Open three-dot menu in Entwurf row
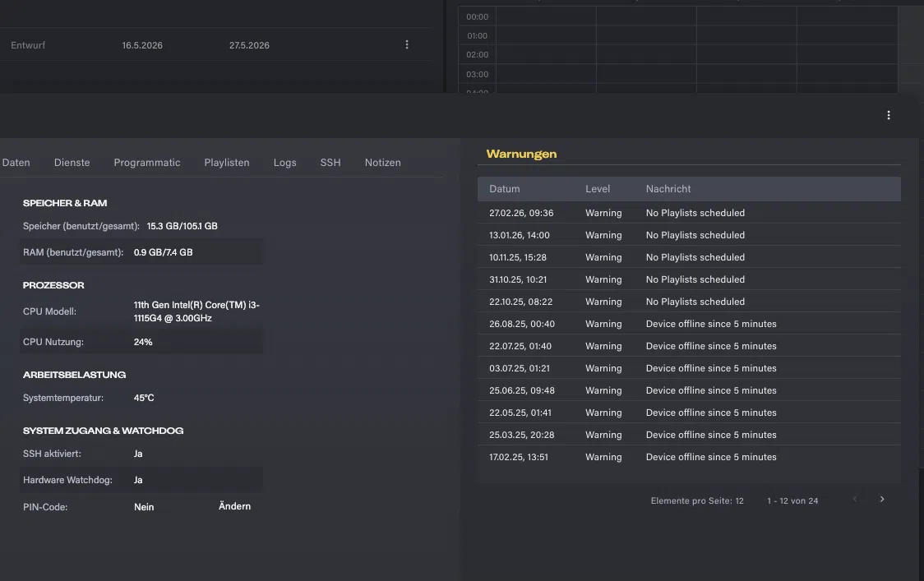The width and height of the screenshot is (924, 581). tap(407, 44)
